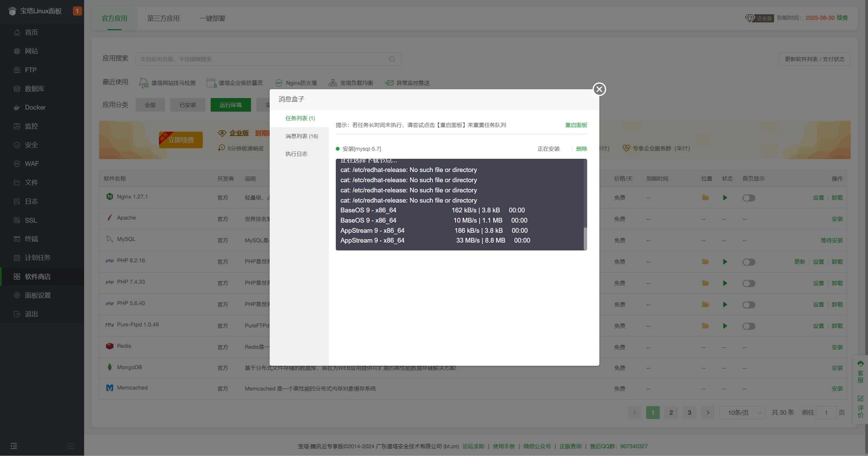The image size is (868, 456).
Task: Go to next page with right chevron
Action: click(x=708, y=413)
